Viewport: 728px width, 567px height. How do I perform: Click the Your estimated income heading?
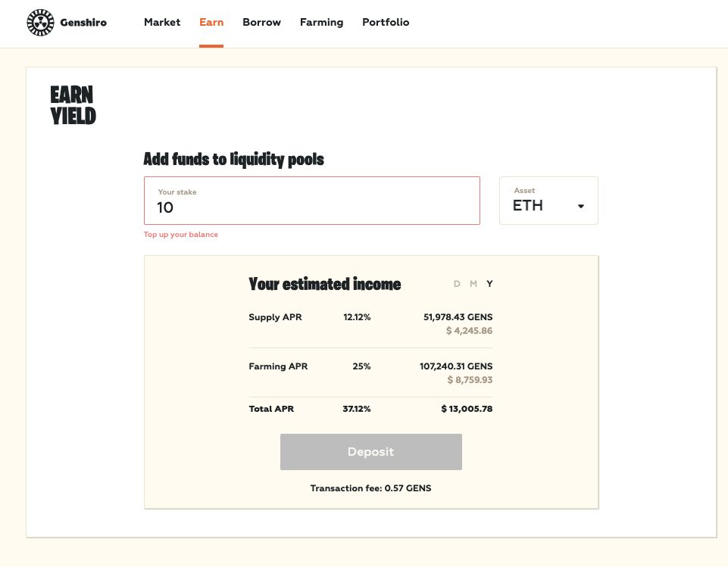(x=324, y=284)
